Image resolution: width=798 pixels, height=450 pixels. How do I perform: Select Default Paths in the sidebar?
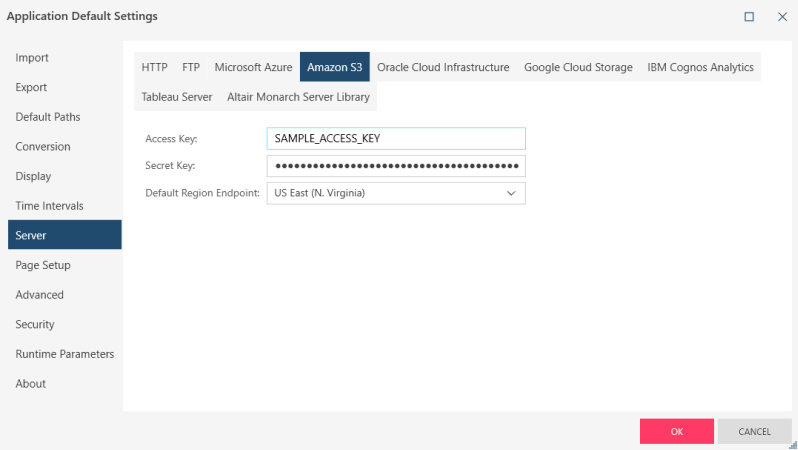click(x=48, y=117)
